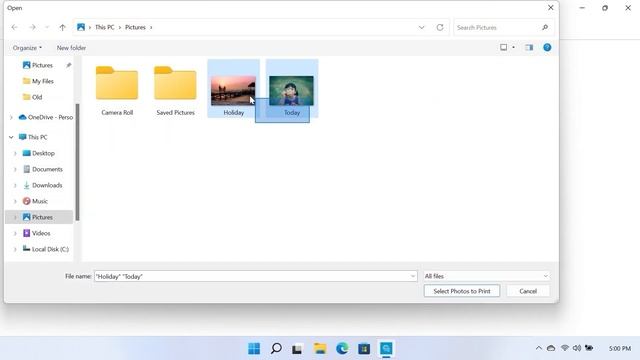Create a New folder
Screen dimensions: 640x360
tap(71, 48)
